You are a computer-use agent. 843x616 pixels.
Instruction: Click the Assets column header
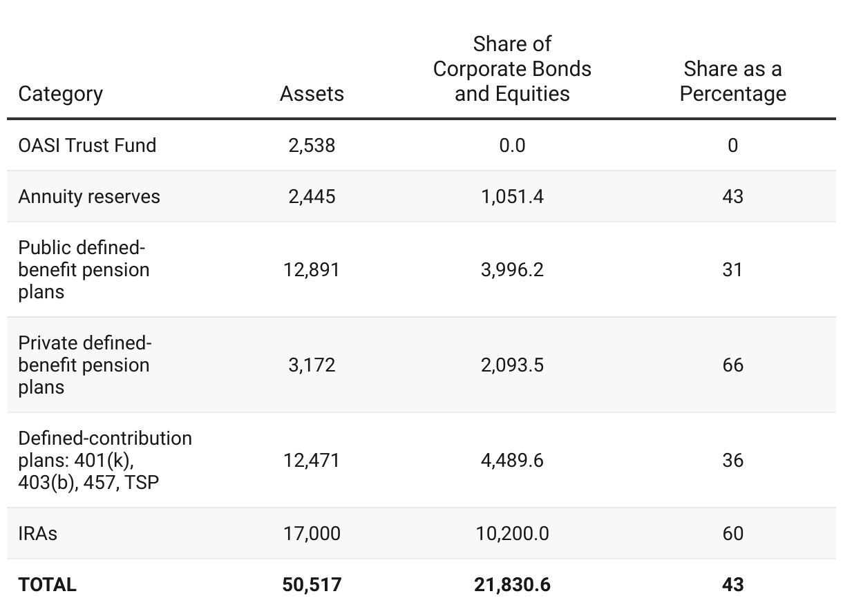tap(312, 94)
